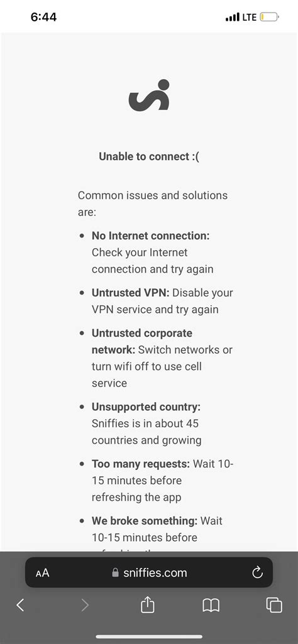
Task: Reload the page with the refresh icon
Action: click(x=257, y=572)
